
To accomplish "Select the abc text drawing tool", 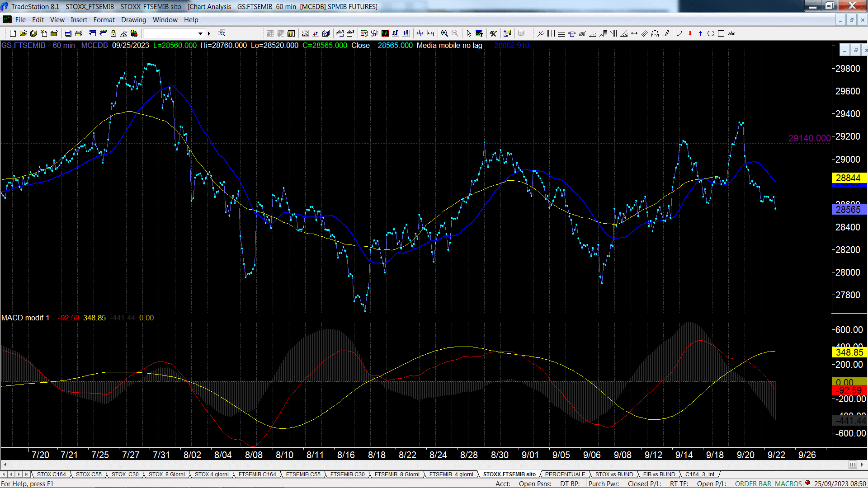I will pyautogui.click(x=732, y=33).
